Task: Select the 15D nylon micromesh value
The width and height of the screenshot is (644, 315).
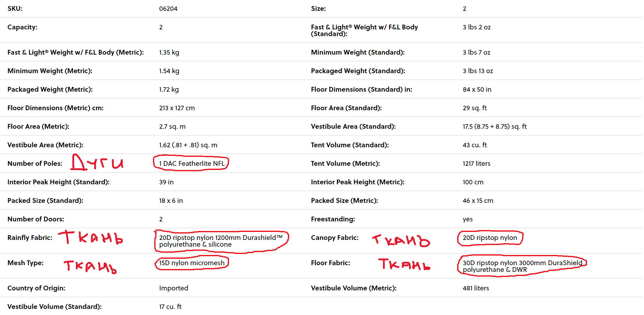Action: 192,263
